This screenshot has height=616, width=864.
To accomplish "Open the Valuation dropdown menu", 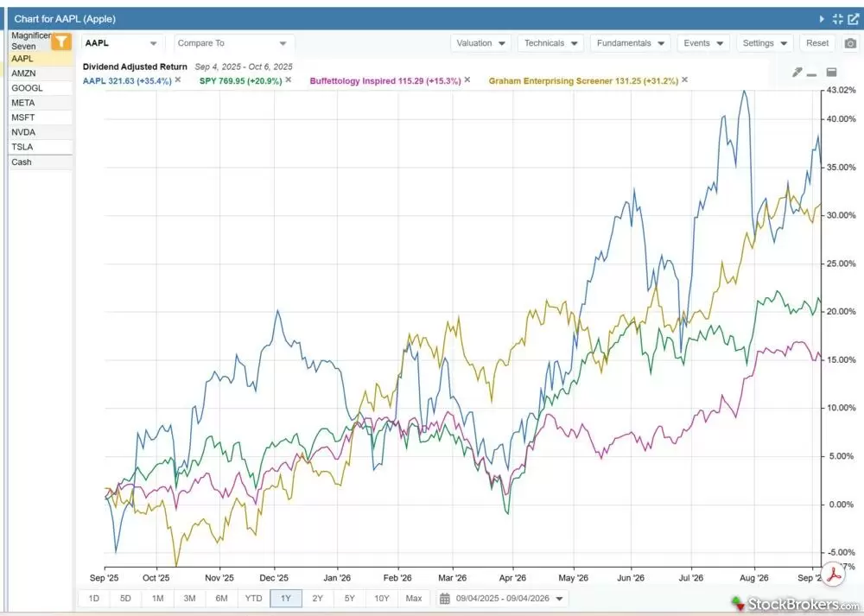I will 480,43.
